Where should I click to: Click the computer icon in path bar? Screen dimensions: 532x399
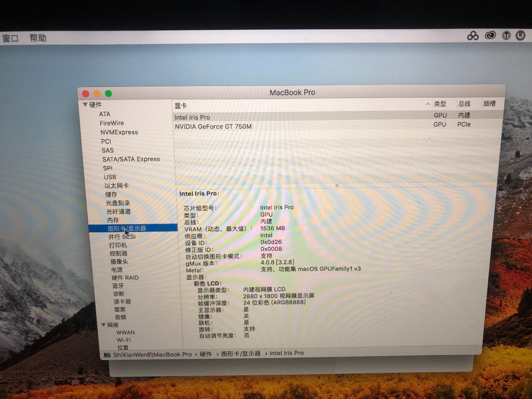(107, 355)
